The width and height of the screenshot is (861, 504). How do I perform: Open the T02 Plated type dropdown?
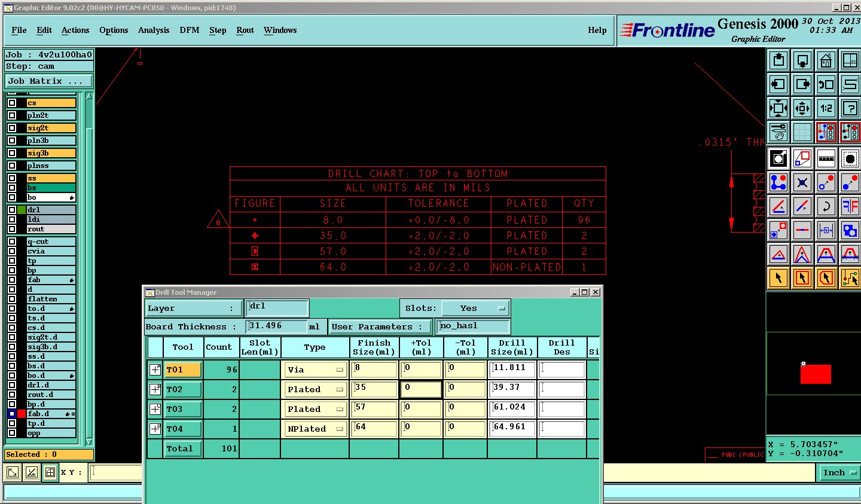[315, 390]
